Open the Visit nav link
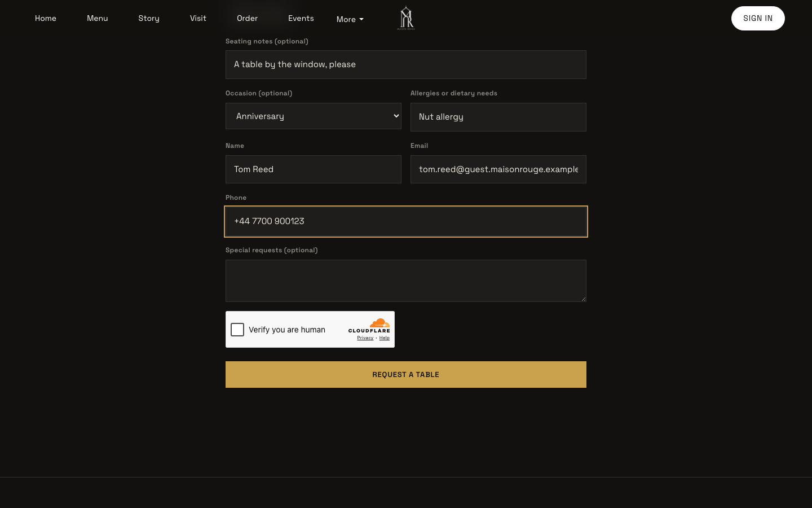The image size is (812, 508). click(x=198, y=19)
